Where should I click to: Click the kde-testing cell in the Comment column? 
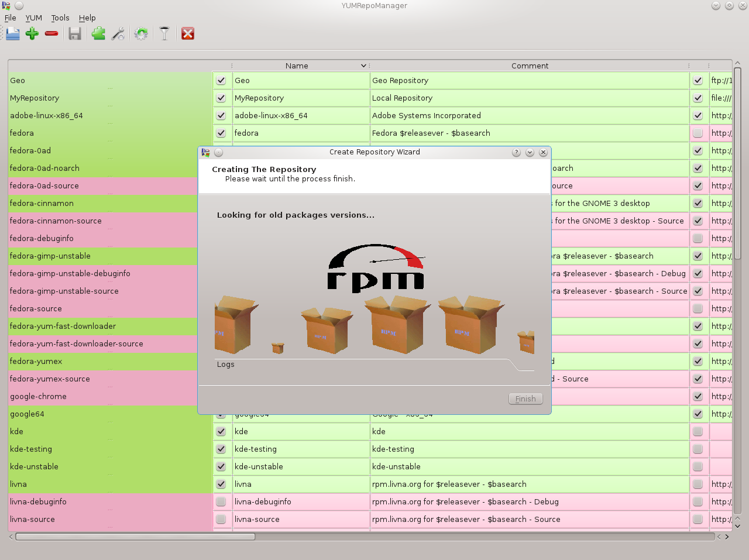coord(530,449)
